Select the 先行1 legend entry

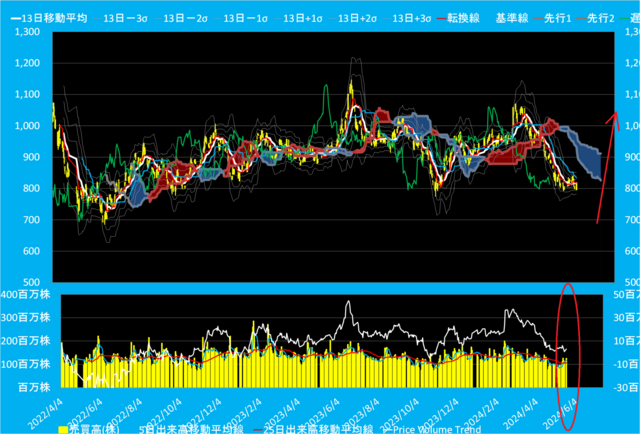pyautogui.click(x=552, y=18)
